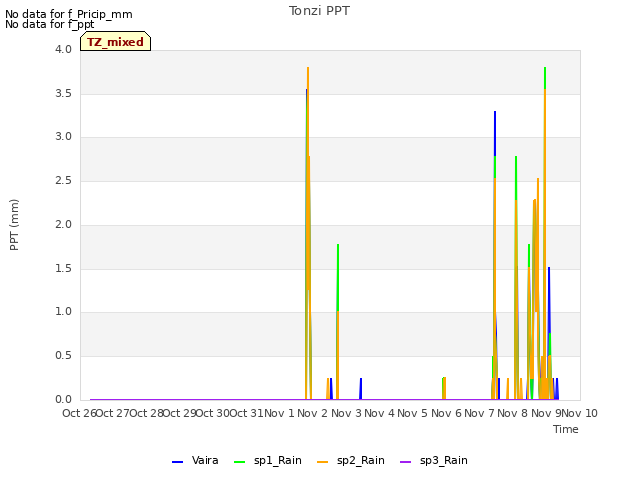Screen dimensions: 640x480
Task: Toggle the sp3_Rain legend entry
Action: pyautogui.click(x=433, y=461)
